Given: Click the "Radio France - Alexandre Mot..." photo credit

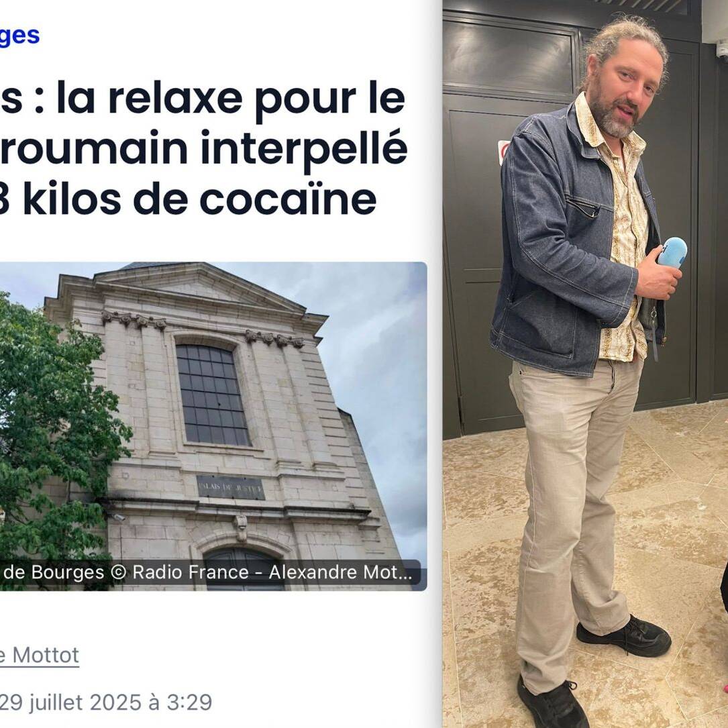Looking at the screenshot, I should [x=272, y=572].
